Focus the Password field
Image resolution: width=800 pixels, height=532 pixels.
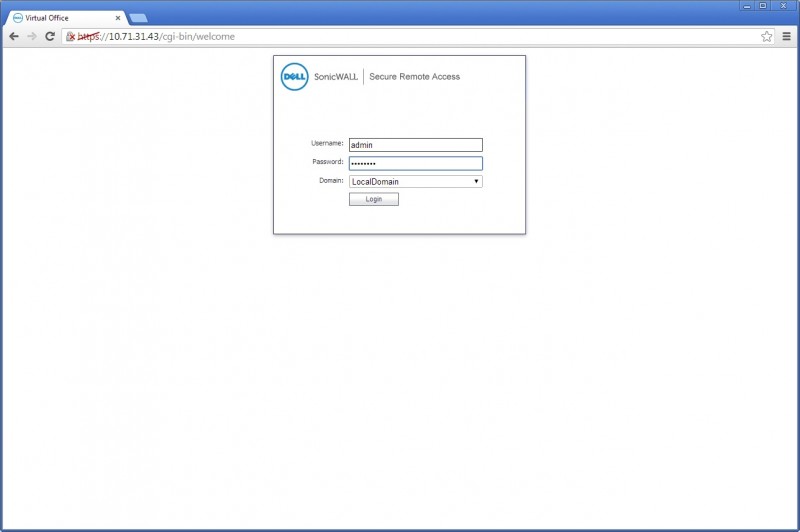pos(415,163)
